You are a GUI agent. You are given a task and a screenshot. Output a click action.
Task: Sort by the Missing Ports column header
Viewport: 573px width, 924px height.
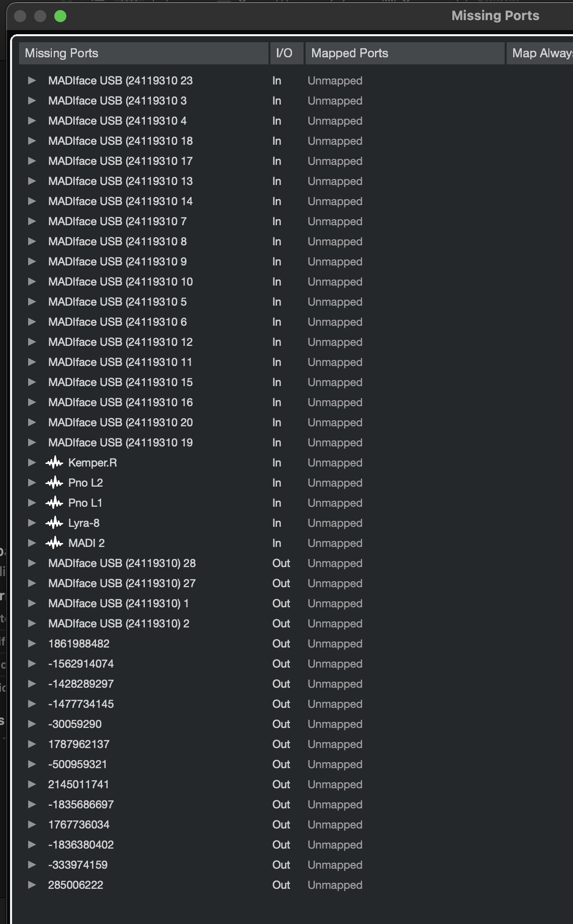[x=143, y=53]
